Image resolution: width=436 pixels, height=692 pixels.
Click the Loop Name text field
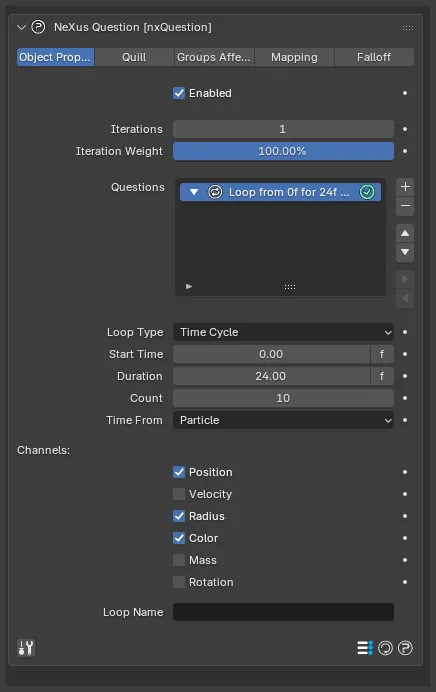[x=283, y=613]
